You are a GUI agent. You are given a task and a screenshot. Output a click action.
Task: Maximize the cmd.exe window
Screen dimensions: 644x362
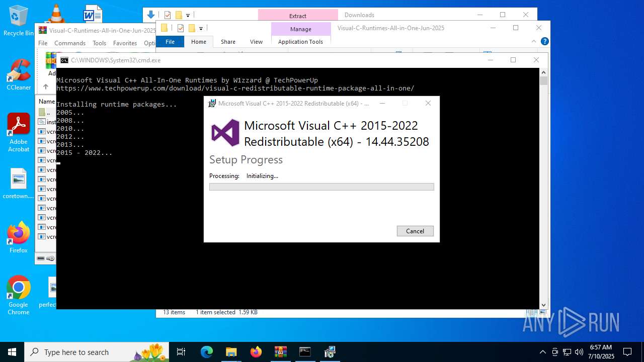pos(513,60)
